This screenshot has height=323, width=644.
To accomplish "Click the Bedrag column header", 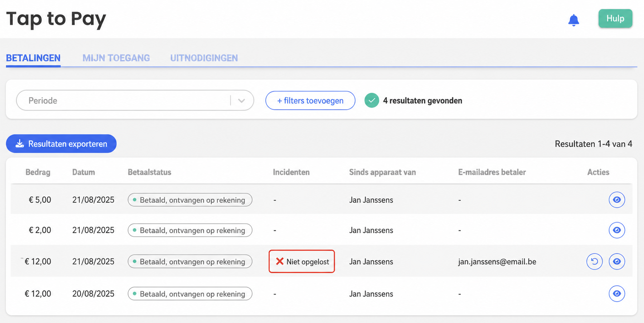I will click(38, 172).
